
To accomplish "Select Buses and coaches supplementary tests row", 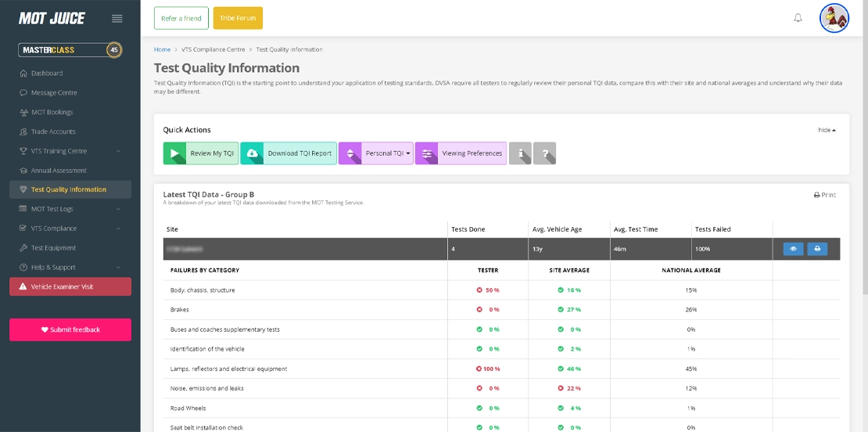I will point(224,329).
